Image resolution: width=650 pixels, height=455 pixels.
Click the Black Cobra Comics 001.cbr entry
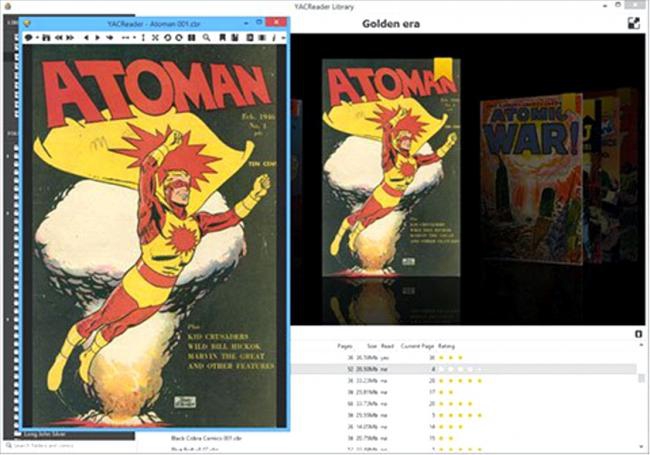coord(206,438)
